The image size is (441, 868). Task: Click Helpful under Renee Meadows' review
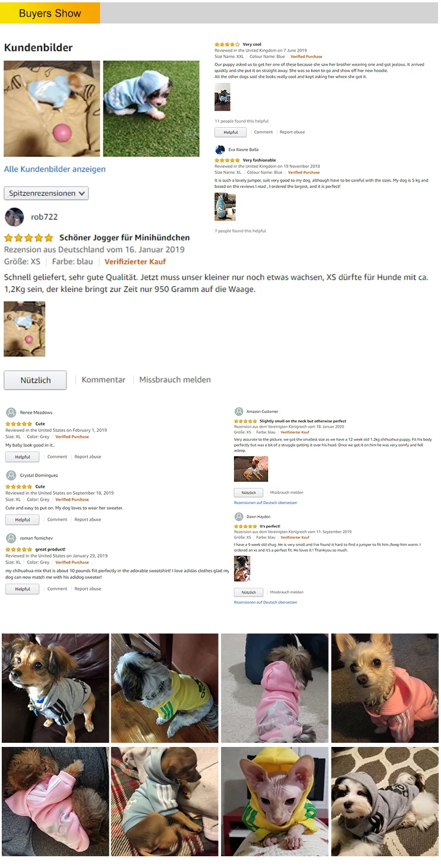[x=22, y=457]
